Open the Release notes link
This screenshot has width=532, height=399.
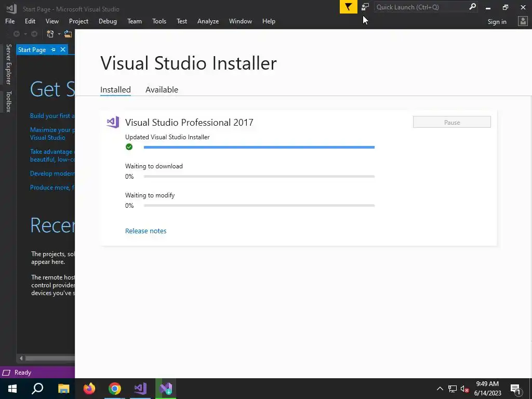pyautogui.click(x=146, y=231)
